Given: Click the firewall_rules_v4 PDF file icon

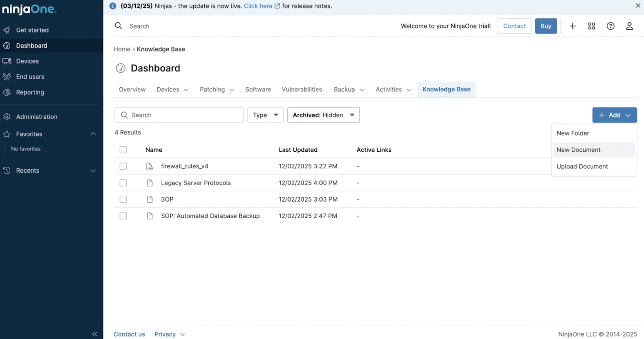Looking at the screenshot, I should click(150, 166).
